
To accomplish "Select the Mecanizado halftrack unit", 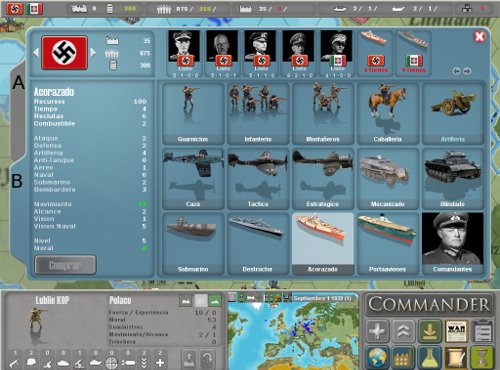I will tap(388, 178).
